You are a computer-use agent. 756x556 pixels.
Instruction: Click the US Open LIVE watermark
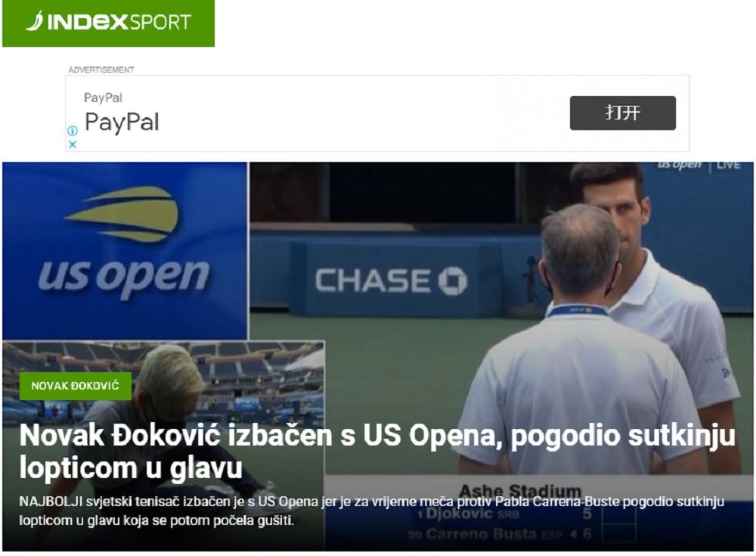699,165
